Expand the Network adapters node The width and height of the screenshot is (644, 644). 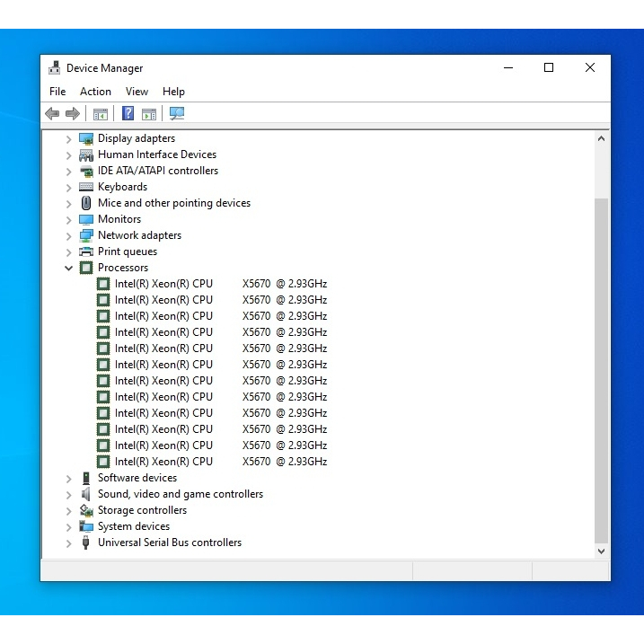68,236
